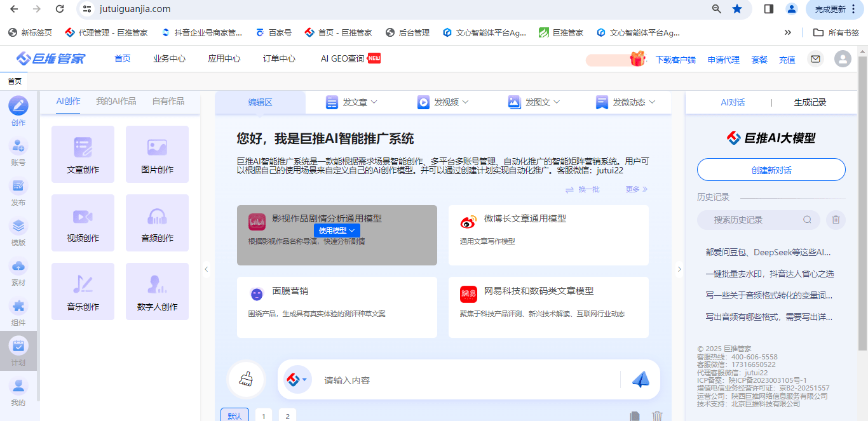
Task: Expand the 发文章 dropdown
Action: click(x=351, y=102)
